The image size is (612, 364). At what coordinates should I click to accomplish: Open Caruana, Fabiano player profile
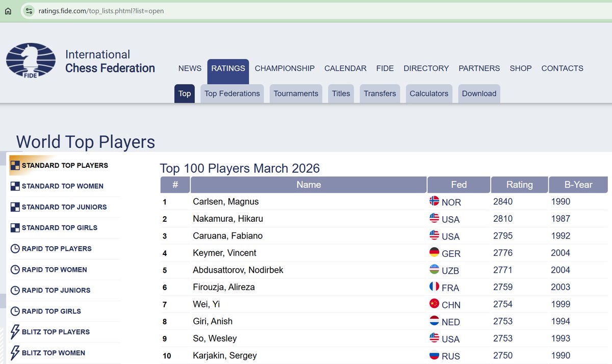click(227, 236)
